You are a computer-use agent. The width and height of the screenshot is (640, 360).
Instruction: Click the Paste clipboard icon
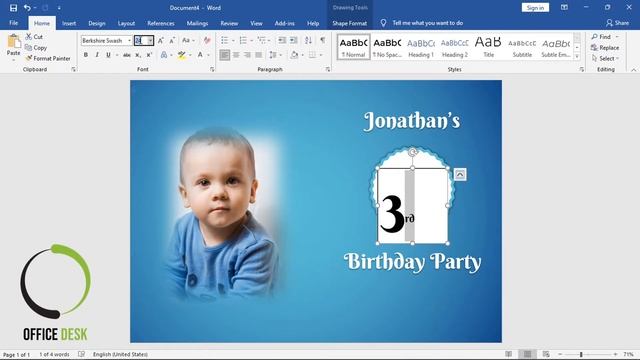13,42
